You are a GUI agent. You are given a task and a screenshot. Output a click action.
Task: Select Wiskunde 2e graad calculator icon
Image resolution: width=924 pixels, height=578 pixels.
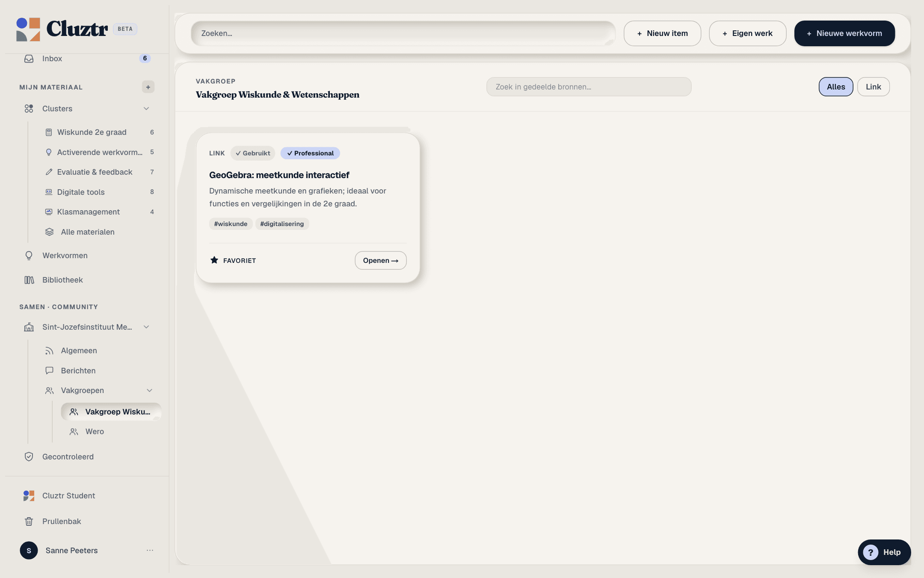coord(49,132)
